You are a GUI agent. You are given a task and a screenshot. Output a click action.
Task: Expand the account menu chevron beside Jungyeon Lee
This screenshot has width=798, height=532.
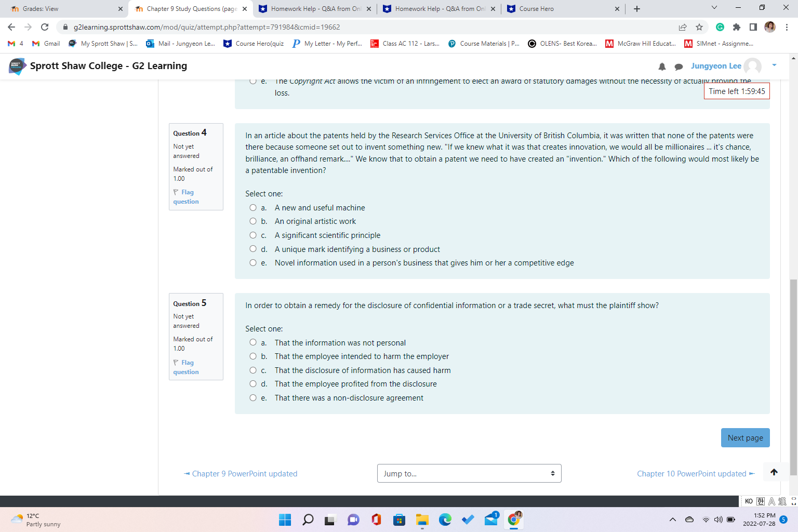pos(774,66)
